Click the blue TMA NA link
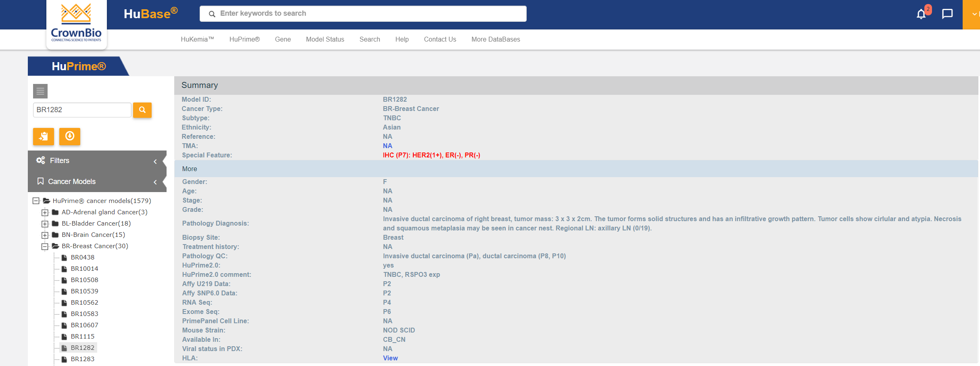This screenshot has width=980, height=366. point(387,146)
